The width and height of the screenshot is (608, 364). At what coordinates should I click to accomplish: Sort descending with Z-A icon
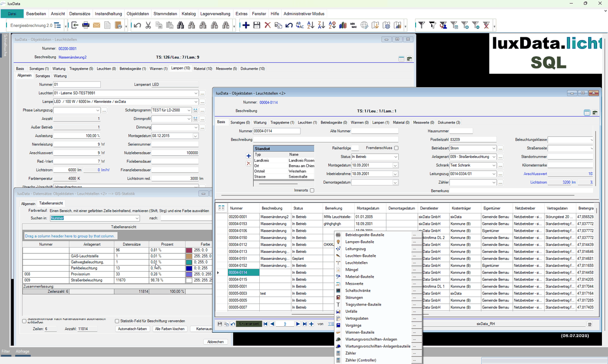pyautogui.click(x=321, y=25)
